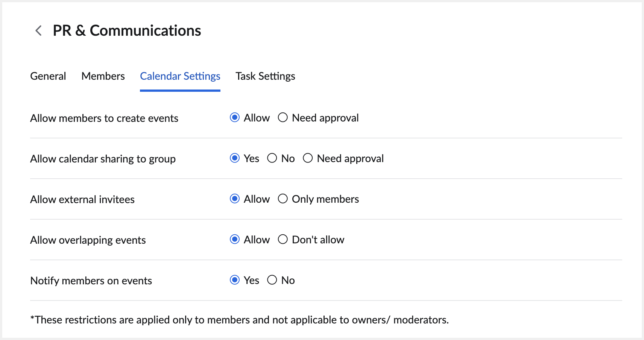Viewport: 644px width, 340px height.
Task: Click the restrictions disclaimer text
Action: [x=240, y=320]
